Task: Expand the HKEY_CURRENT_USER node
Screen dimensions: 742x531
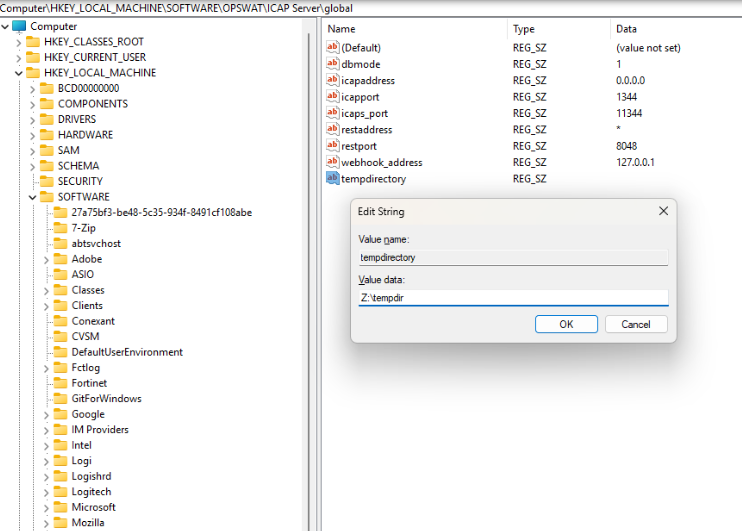Action: pyautogui.click(x=18, y=58)
